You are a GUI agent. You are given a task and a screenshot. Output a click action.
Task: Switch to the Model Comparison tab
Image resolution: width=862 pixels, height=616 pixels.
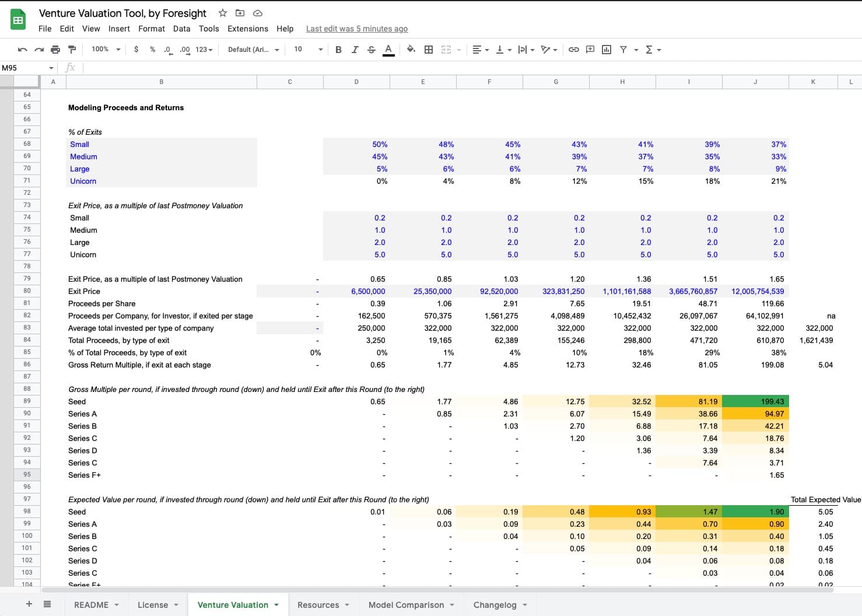point(406,605)
